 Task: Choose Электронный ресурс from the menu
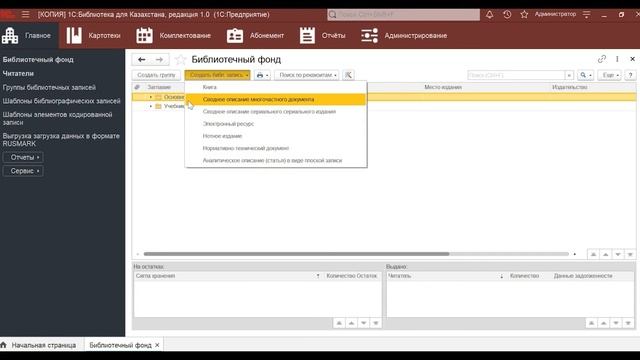[x=276, y=124]
